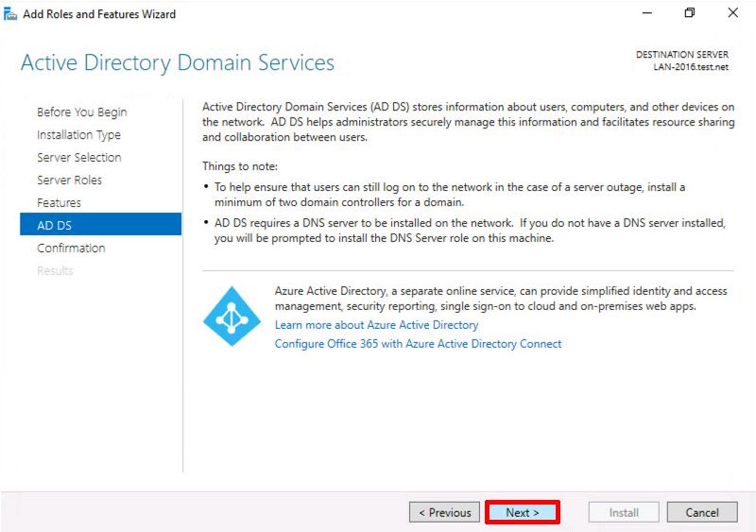Open the Installation Type step
The height and width of the screenshot is (532, 756).
[x=78, y=134]
